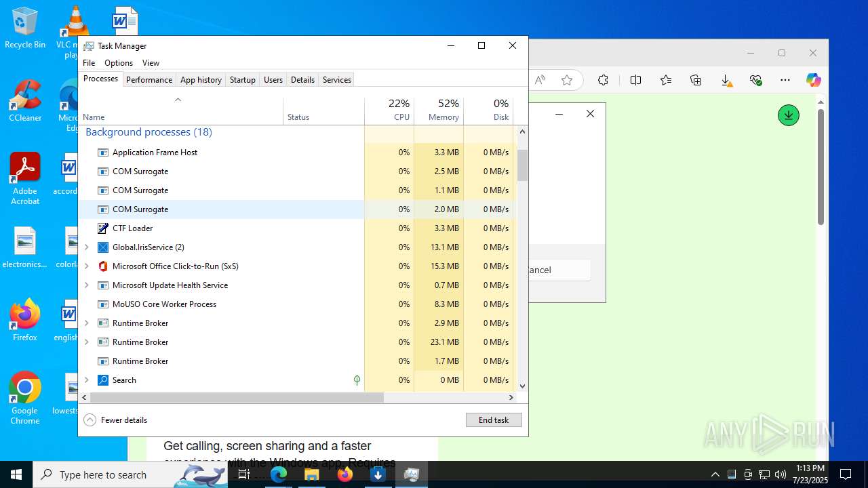Image resolution: width=868 pixels, height=488 pixels.
Task: Open Edge favorites star-list icon
Action: pos(666,80)
